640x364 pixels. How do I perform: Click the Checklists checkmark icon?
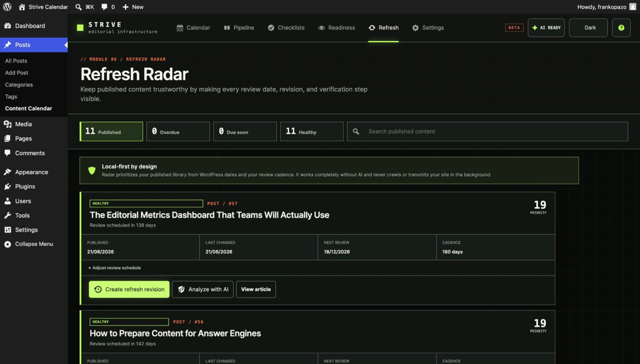(271, 28)
